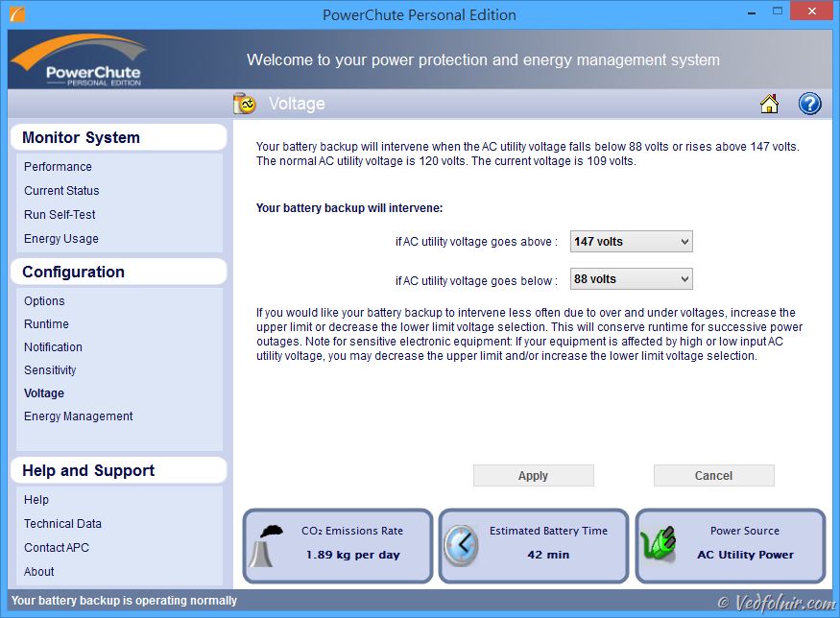840x618 pixels.
Task: Go to Current Status page
Action: (61, 191)
